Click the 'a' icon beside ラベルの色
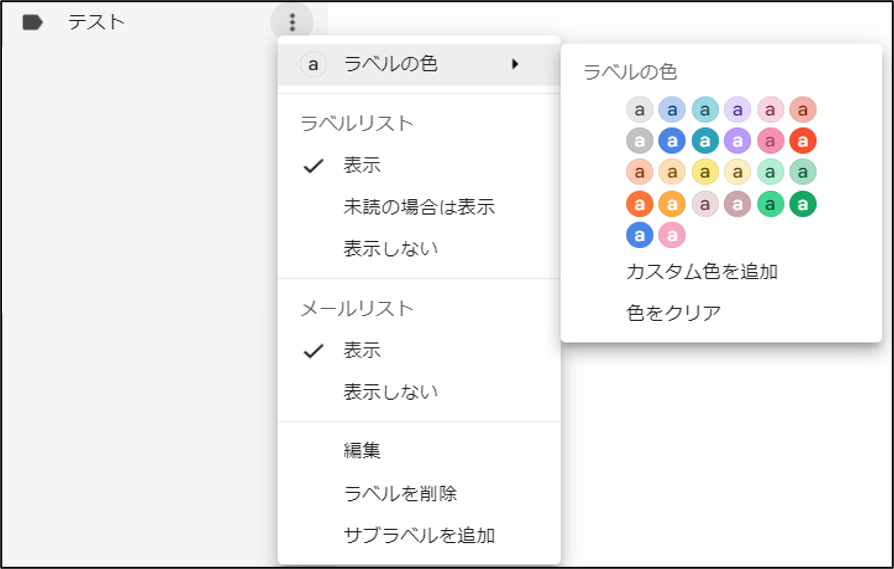The height and width of the screenshot is (569, 894). tap(313, 64)
